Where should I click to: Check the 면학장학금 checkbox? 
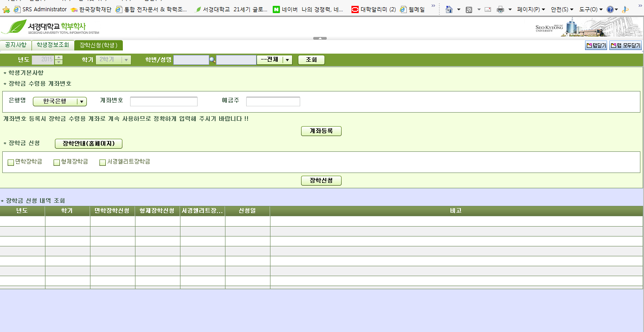coord(10,162)
